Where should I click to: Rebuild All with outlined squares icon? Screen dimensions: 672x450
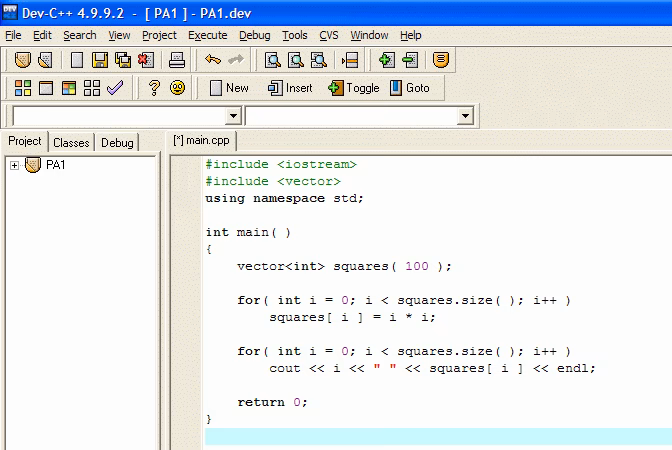tap(92, 88)
